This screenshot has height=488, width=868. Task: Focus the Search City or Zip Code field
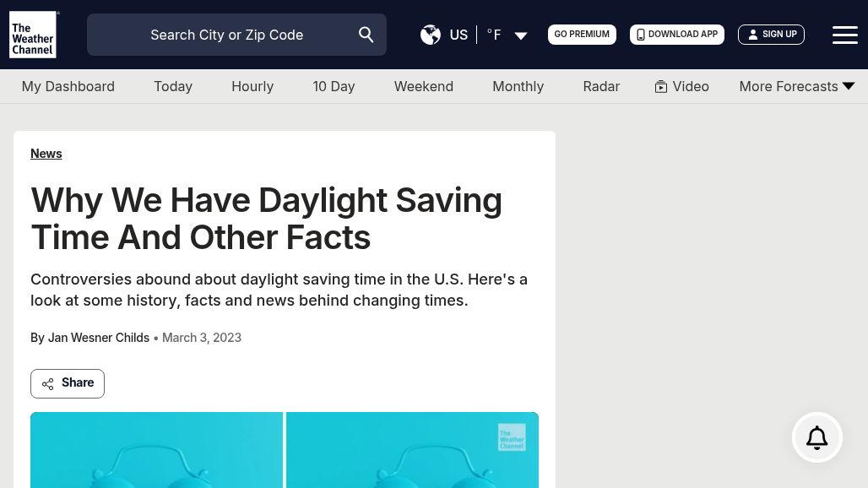(226, 35)
